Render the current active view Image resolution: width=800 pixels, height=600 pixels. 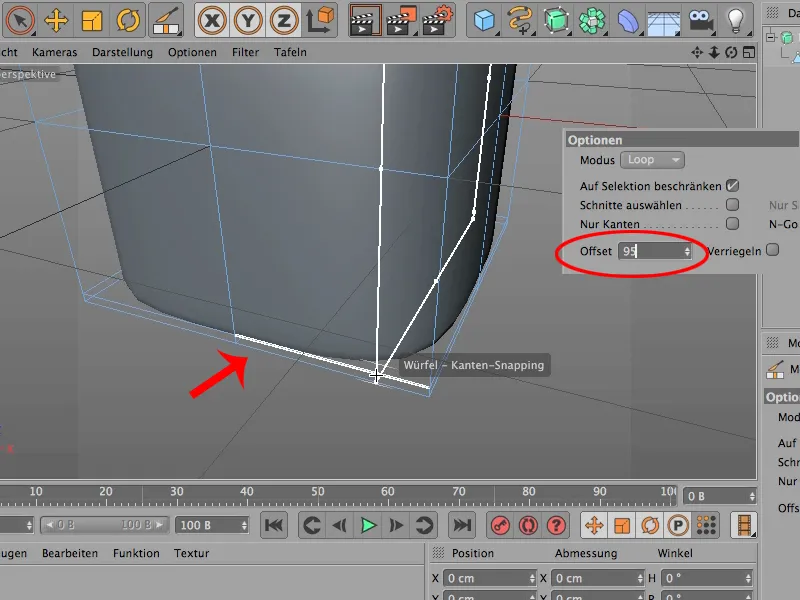[x=365, y=20]
